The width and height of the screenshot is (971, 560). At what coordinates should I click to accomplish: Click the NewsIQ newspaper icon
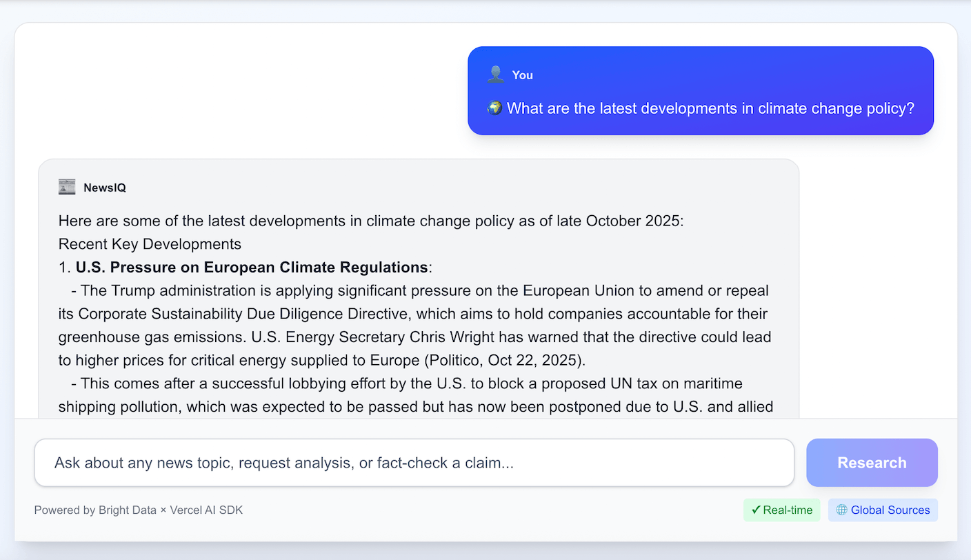click(x=66, y=186)
